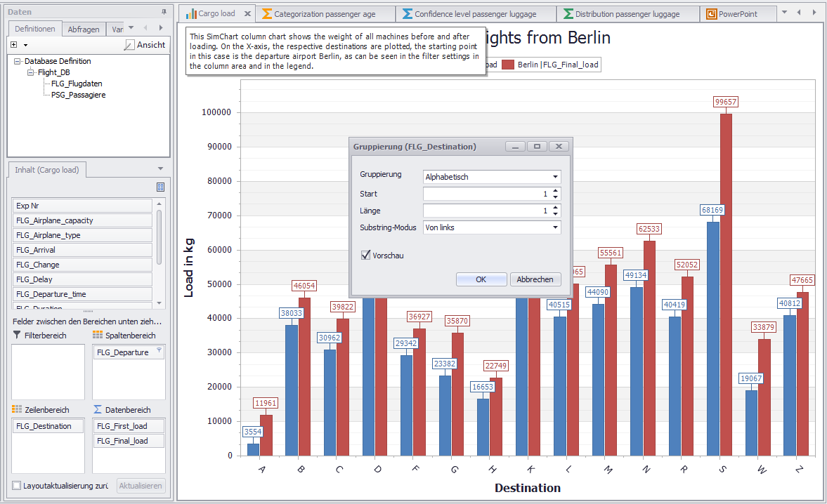The image size is (827, 504).
Task: Click the red Berlin FLG_Final_load legend swatch
Action: click(508, 65)
